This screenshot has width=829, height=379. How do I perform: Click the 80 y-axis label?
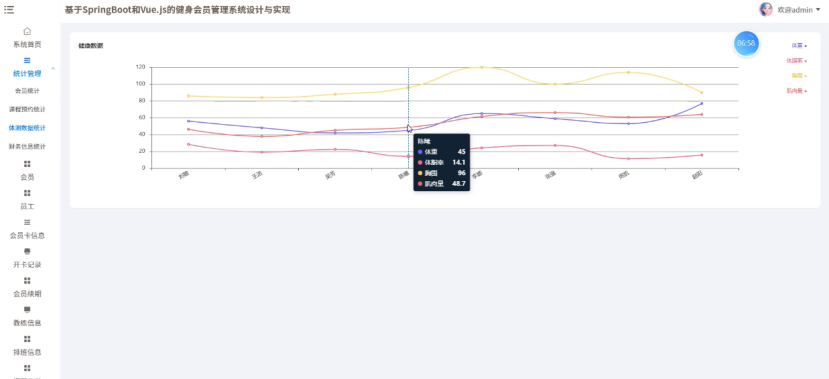coord(141,100)
